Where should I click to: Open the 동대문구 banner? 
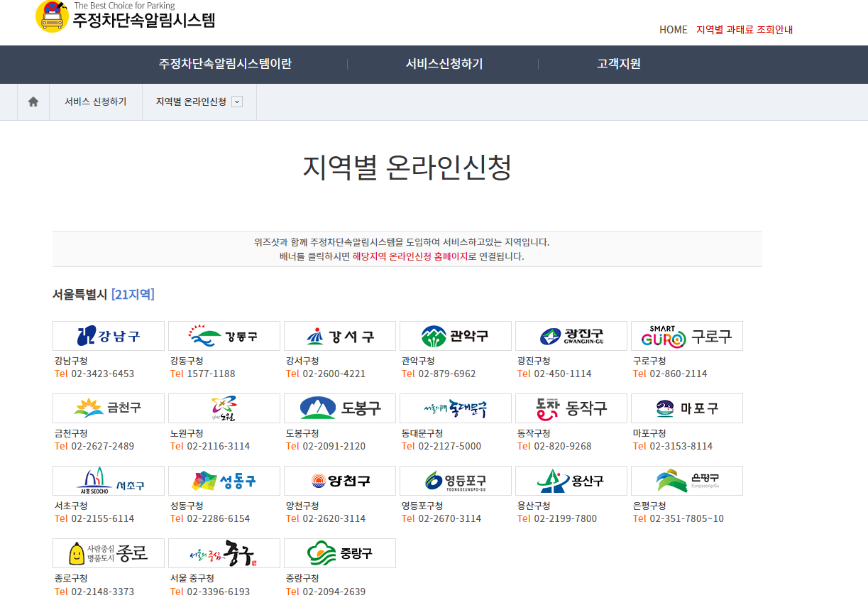(456, 408)
